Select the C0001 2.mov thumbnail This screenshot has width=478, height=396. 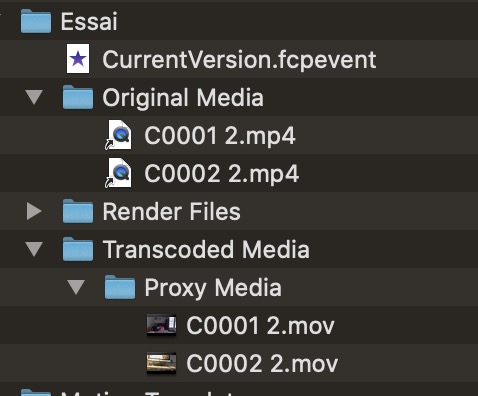point(161,325)
